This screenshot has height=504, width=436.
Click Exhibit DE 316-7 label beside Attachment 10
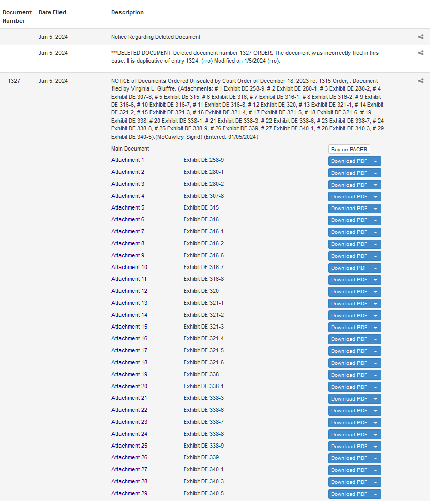click(204, 267)
